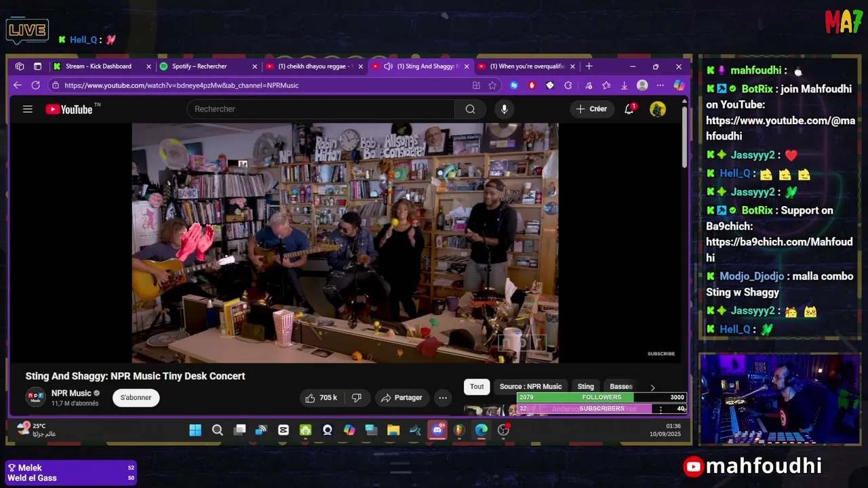Viewport: 868px width, 488px height.
Task: Reload the page with the refresh icon
Action: tap(35, 85)
